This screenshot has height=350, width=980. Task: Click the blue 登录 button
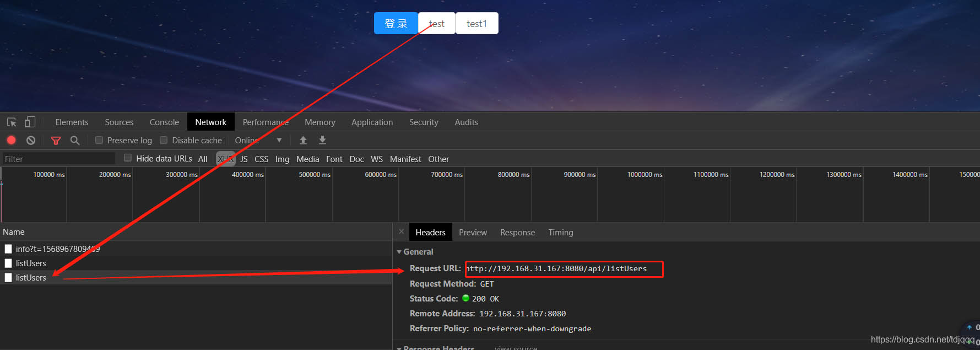coord(396,24)
